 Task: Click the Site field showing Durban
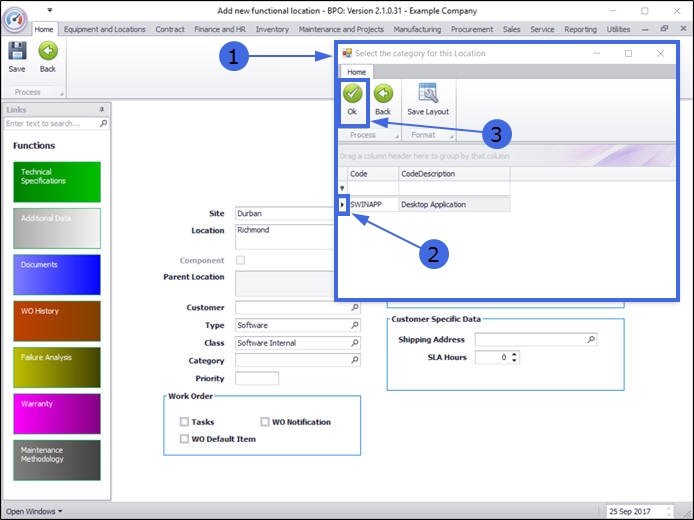click(285, 213)
